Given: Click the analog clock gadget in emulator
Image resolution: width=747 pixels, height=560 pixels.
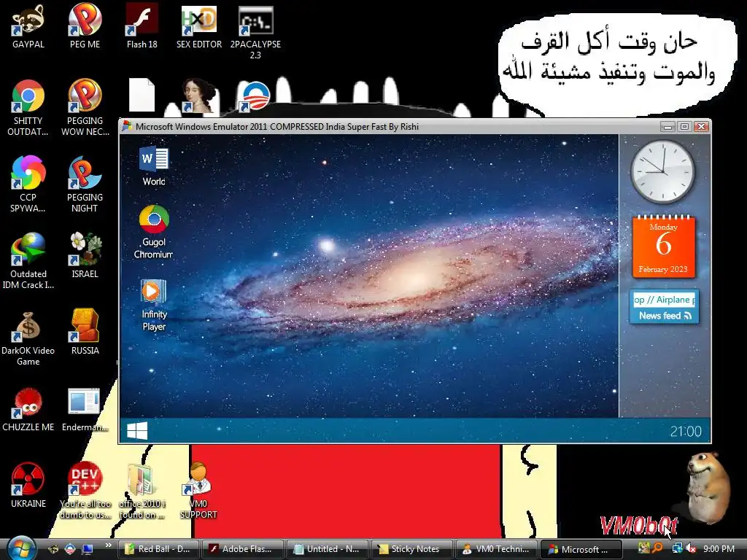Looking at the screenshot, I should click(x=662, y=172).
